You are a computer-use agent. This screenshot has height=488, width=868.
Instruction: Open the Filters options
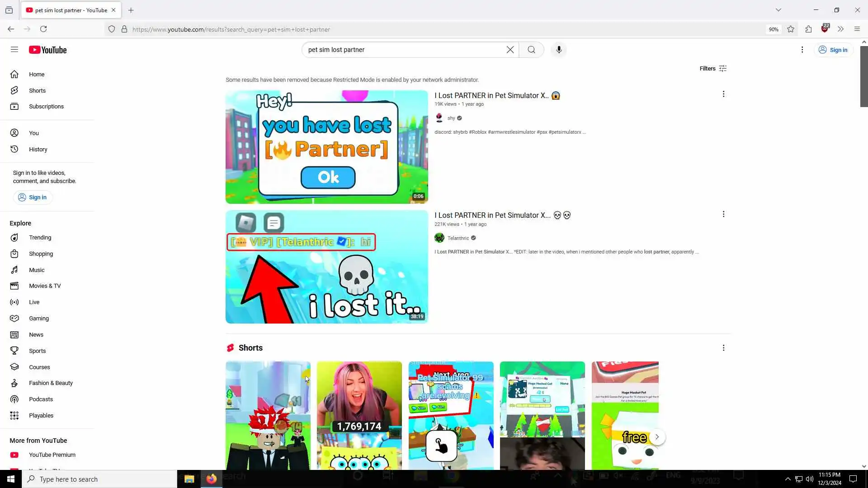click(713, 69)
